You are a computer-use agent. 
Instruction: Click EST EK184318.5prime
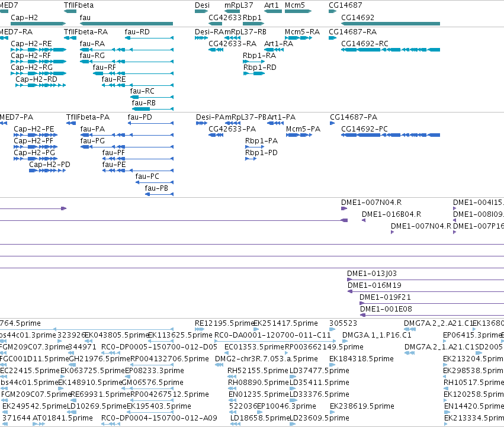click(x=332, y=365)
